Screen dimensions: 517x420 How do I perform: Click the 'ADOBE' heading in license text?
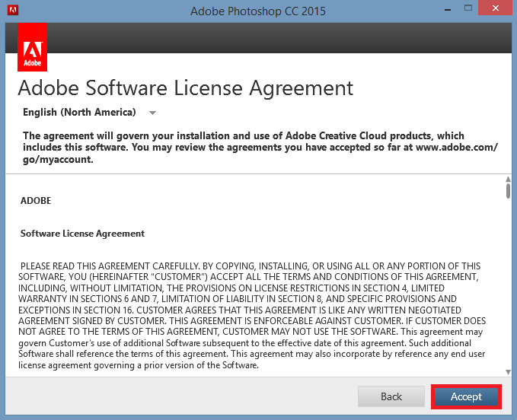36,201
